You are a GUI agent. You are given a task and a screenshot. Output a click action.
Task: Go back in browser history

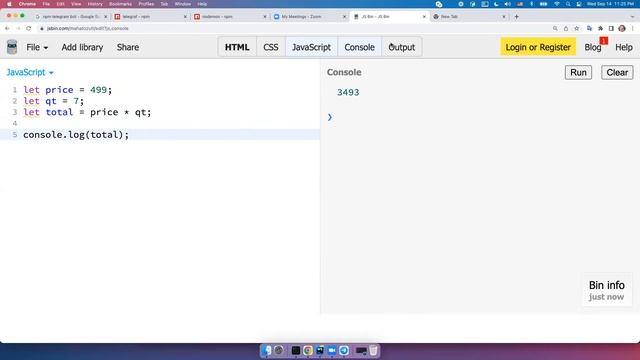pos(7,29)
